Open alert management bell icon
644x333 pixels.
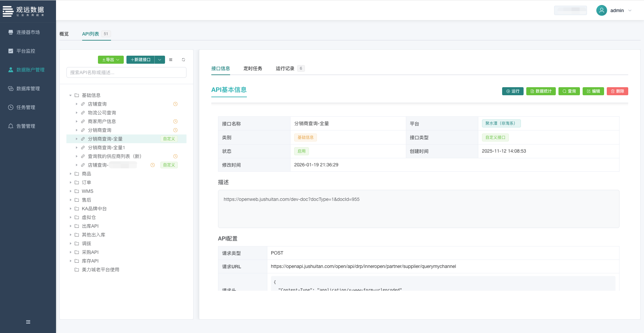[11, 126]
